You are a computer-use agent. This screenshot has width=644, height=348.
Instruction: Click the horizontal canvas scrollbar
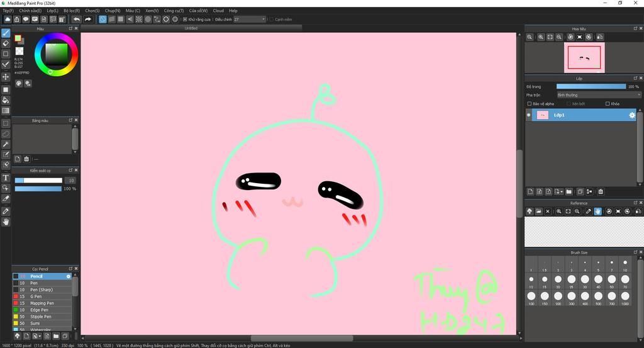pyautogui.click(x=301, y=339)
